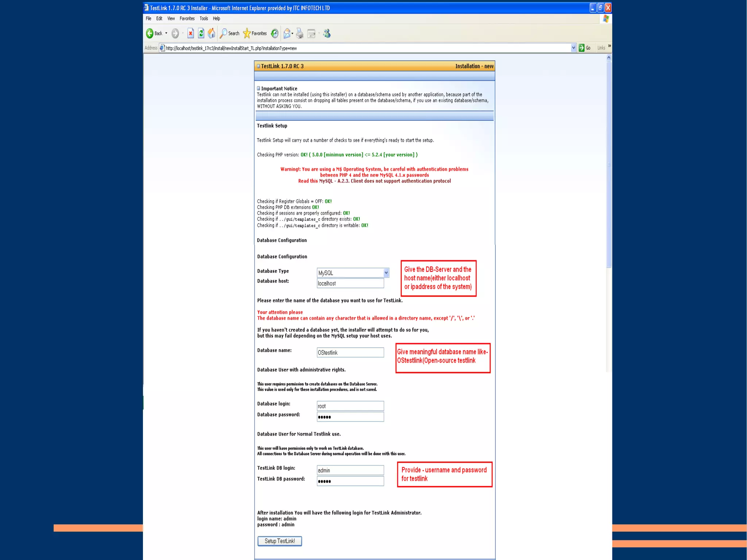Click the Windows flag logo icon
The height and width of the screenshot is (560, 747).
606,19
